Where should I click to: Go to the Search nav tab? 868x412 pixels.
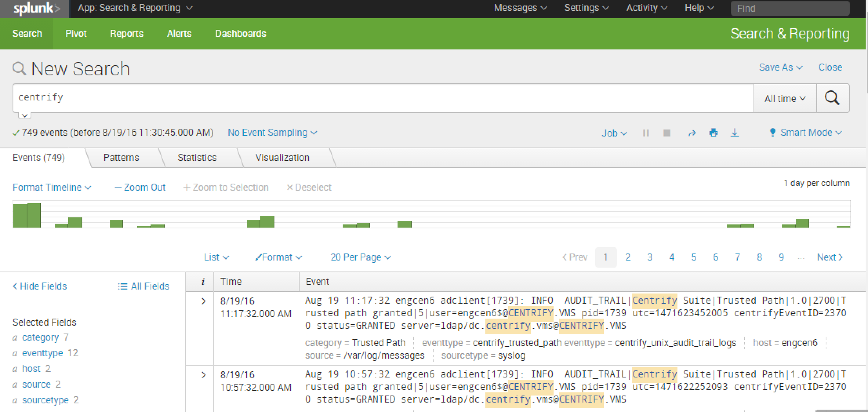pyautogui.click(x=27, y=34)
